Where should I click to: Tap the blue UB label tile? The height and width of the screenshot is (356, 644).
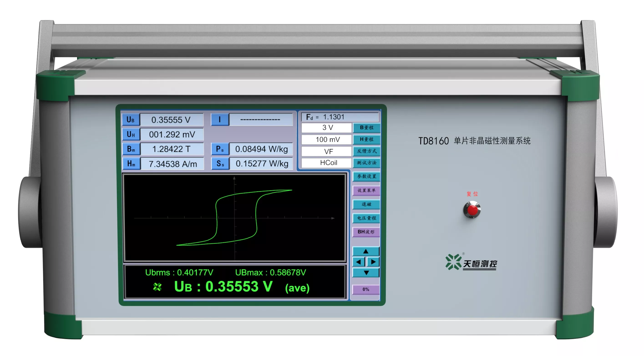[131, 119]
